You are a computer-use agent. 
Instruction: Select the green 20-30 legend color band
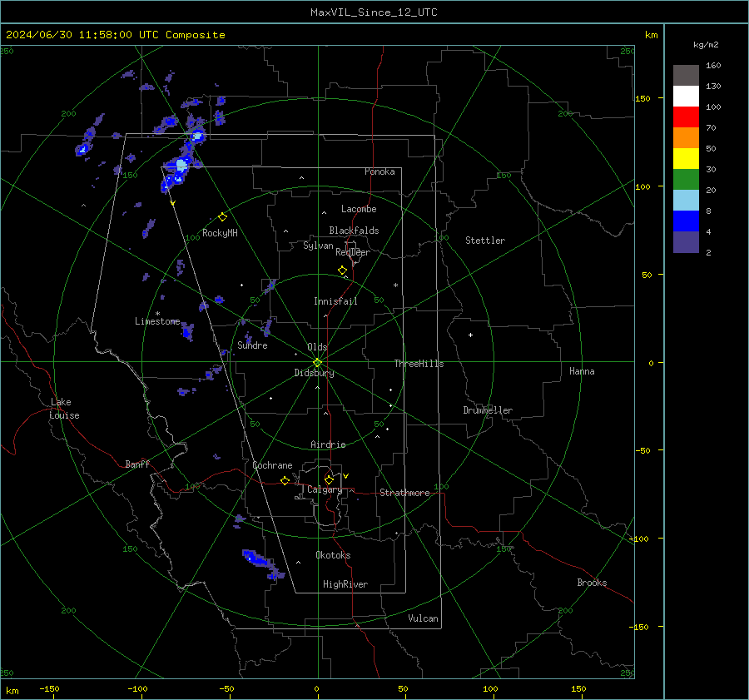pos(686,180)
